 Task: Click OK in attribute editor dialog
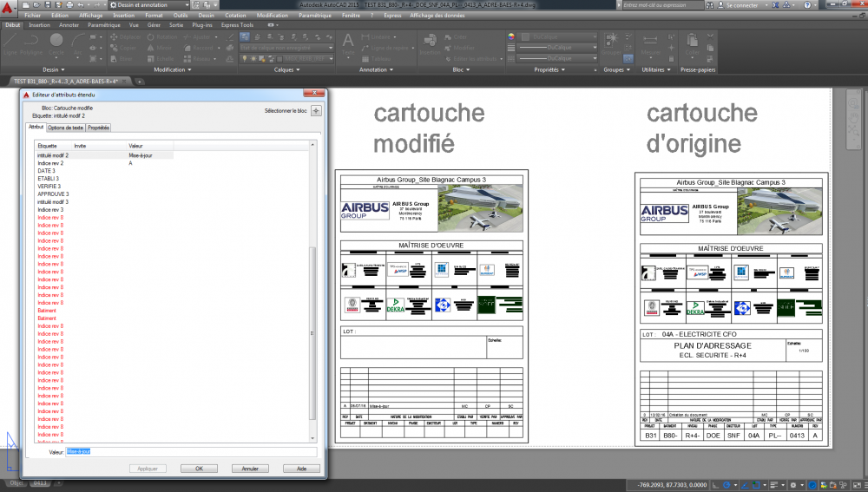(x=199, y=469)
